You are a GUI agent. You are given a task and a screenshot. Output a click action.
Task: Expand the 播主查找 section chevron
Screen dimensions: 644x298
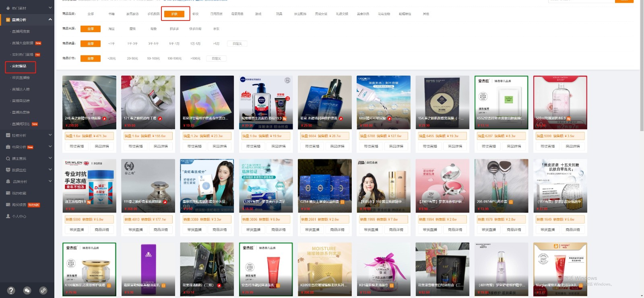click(x=50, y=158)
